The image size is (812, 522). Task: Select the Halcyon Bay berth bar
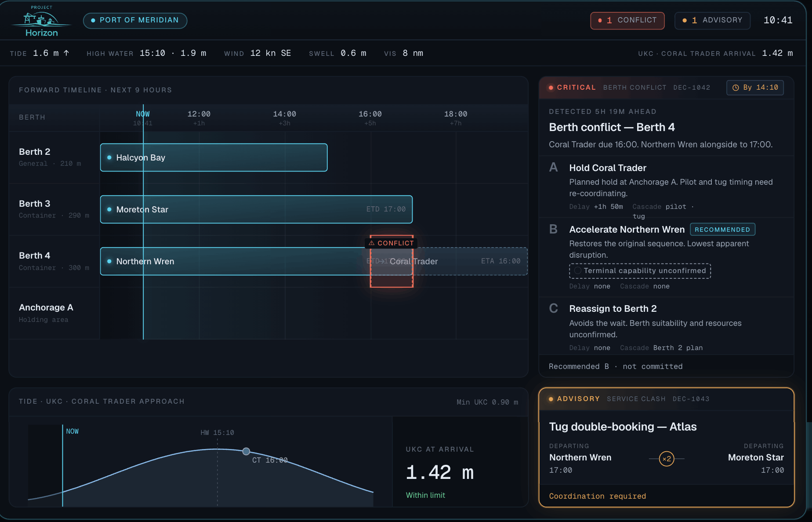click(214, 157)
